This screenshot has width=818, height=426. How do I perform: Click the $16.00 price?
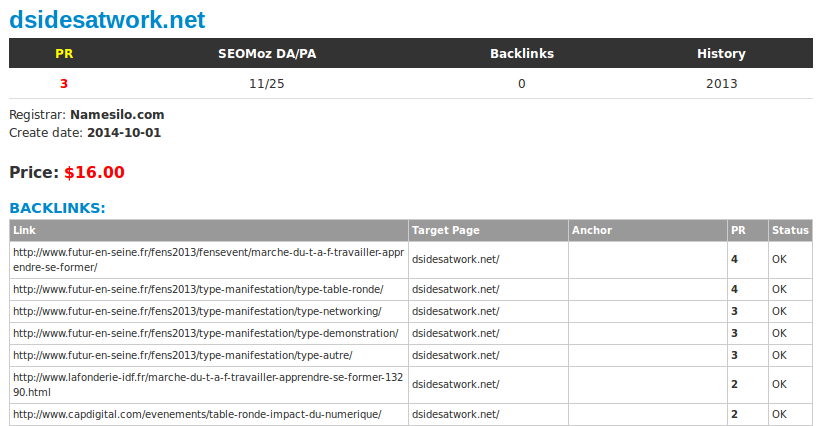[94, 172]
